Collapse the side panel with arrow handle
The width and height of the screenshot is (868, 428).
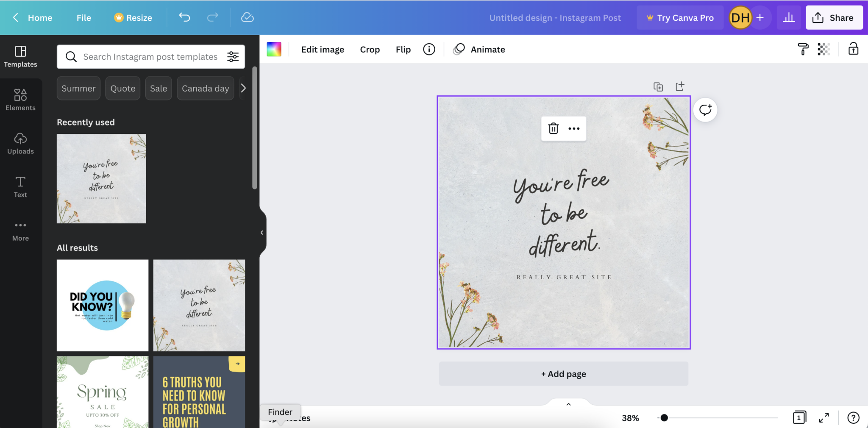(262, 232)
